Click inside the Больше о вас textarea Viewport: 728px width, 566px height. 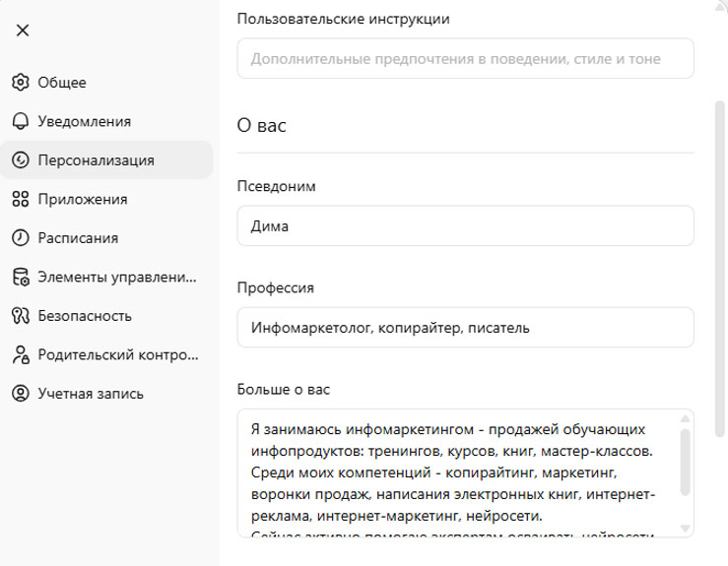coord(453,472)
